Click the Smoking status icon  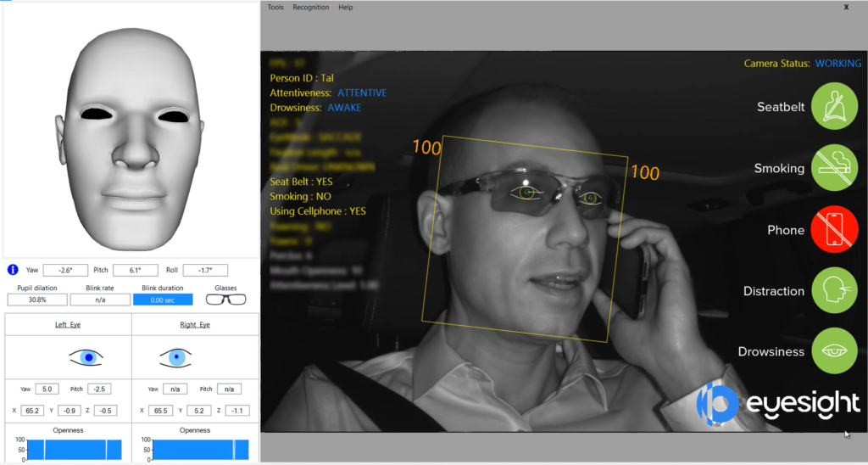click(836, 168)
